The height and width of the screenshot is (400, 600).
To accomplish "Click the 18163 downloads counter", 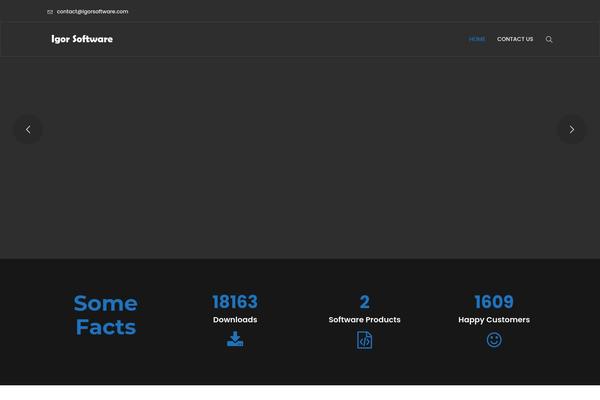I will [235, 302].
